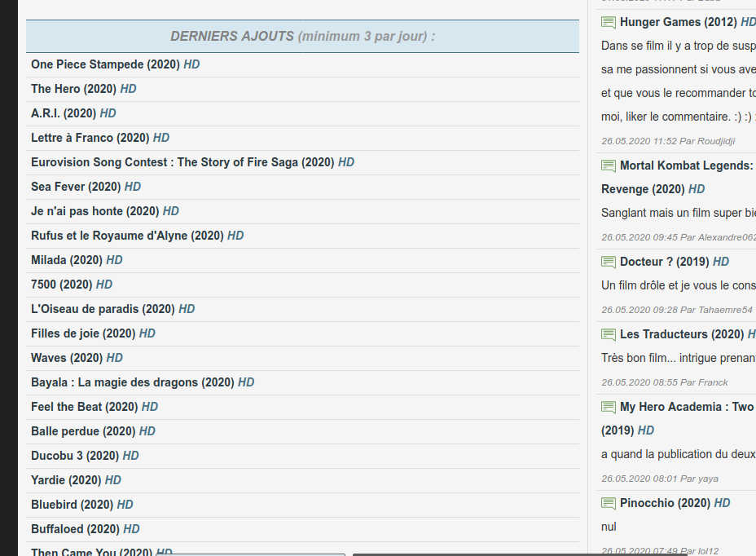Open Lettre à Franco (2020) link

100,138
